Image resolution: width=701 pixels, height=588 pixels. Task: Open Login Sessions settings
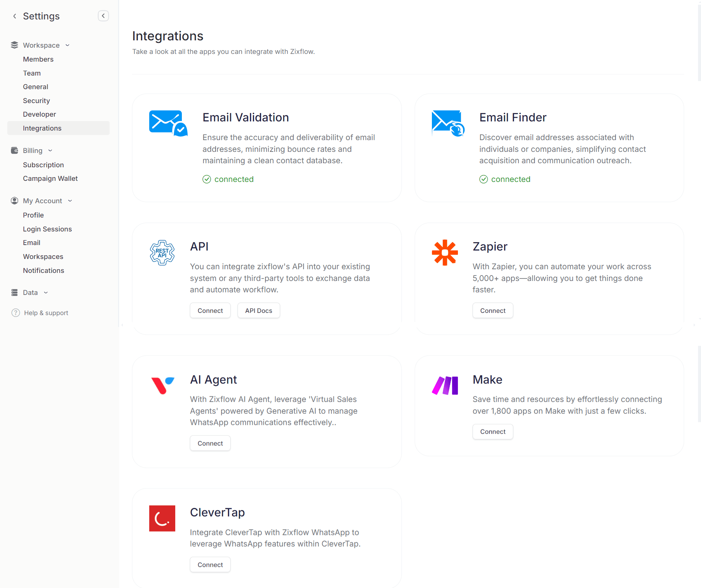tap(47, 229)
